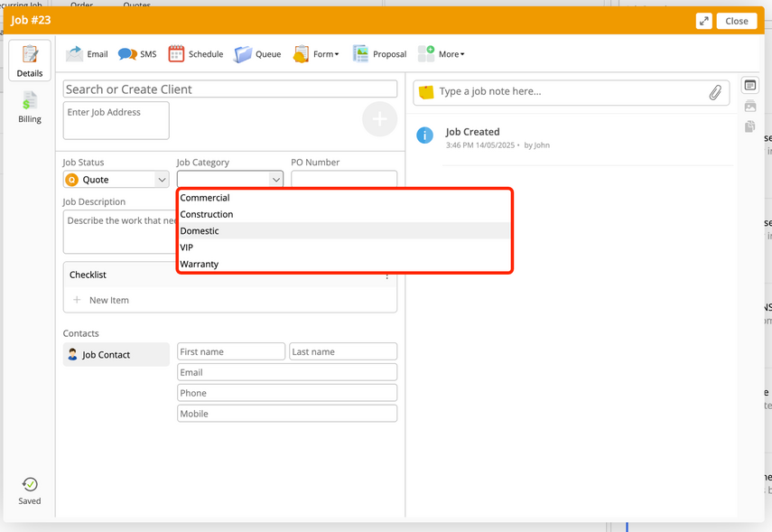Click the green plus button to add a client
The width and height of the screenshot is (772, 532).
pos(379,118)
